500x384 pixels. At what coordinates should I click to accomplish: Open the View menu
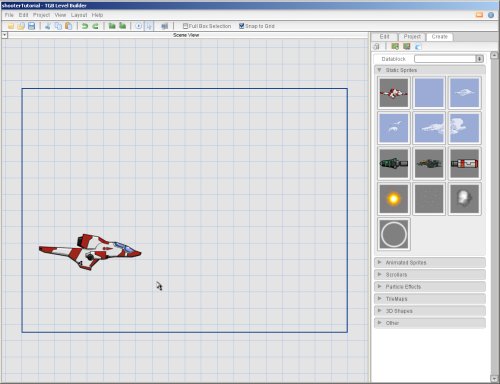point(60,15)
